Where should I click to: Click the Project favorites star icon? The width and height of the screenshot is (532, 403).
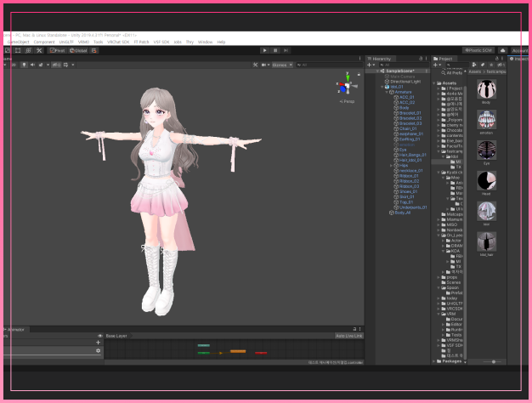490,65
